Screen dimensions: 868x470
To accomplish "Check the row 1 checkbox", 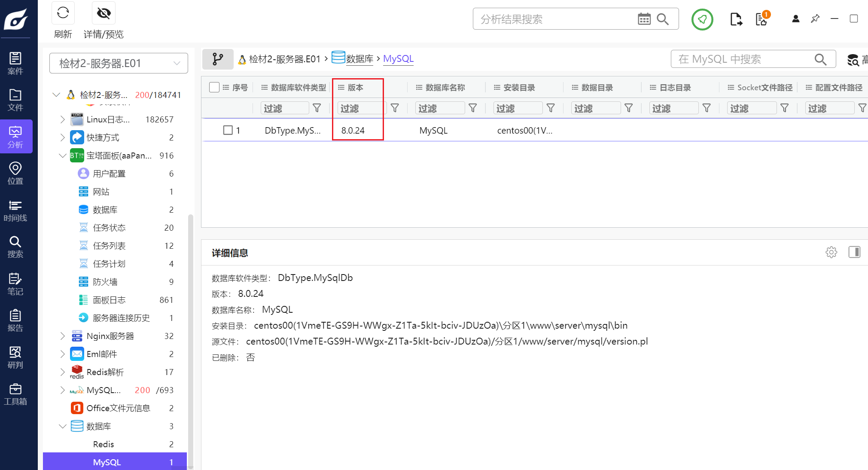I will [x=228, y=130].
